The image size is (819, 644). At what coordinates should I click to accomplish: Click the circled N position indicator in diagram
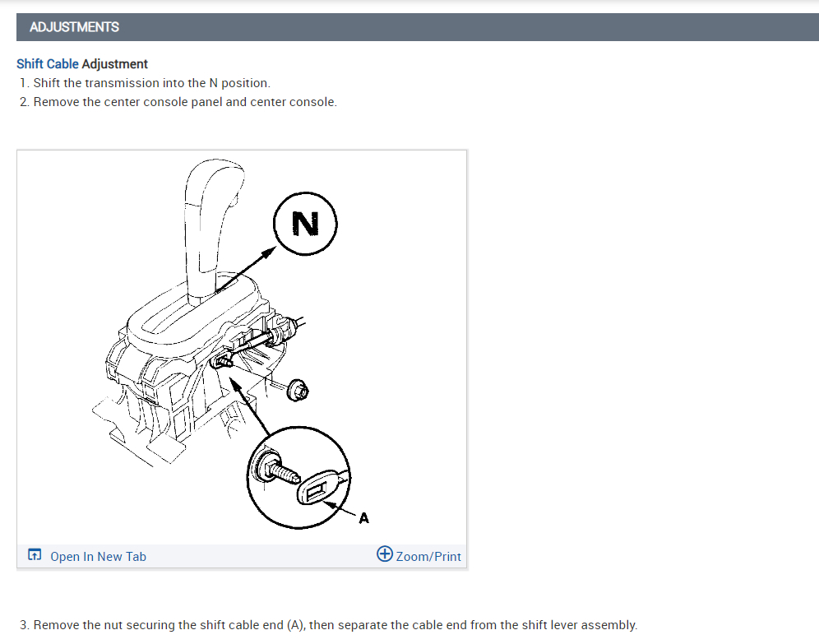coord(305,224)
